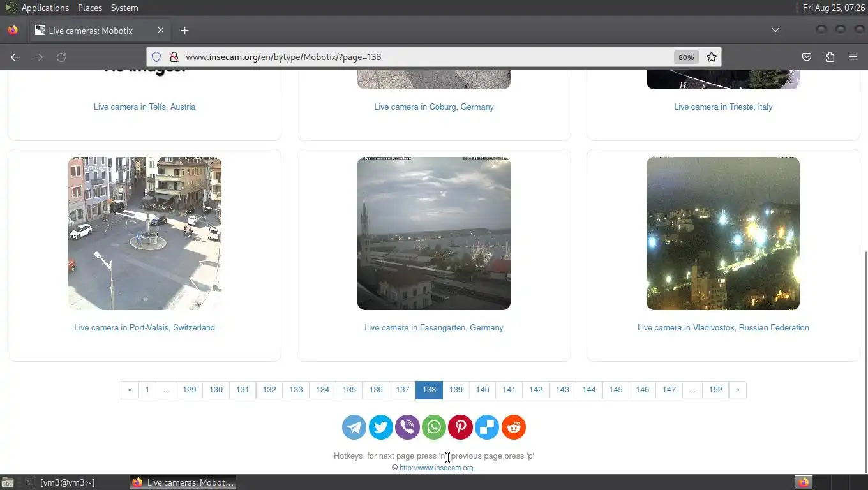Screen dimensions: 868x490
Task: Close the Live cameras: Mobotix tab
Action: (x=161, y=30)
